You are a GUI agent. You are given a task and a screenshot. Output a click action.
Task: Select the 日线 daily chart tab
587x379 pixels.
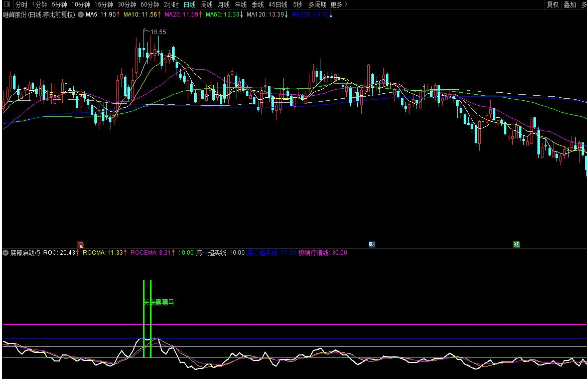pyautogui.click(x=189, y=4)
